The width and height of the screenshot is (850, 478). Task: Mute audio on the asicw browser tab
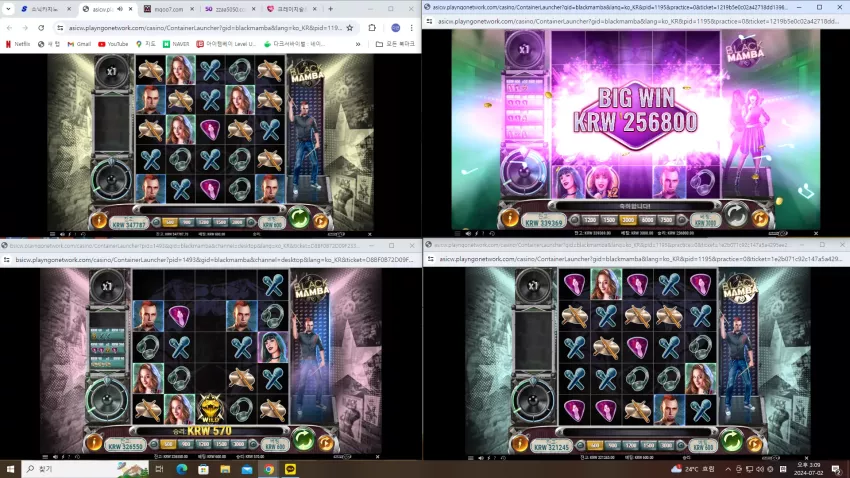point(119,9)
